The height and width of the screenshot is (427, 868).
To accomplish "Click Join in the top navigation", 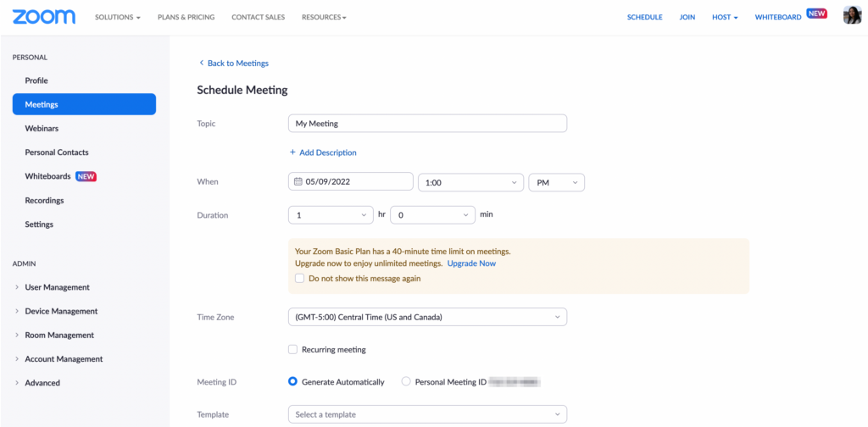I will [x=687, y=17].
